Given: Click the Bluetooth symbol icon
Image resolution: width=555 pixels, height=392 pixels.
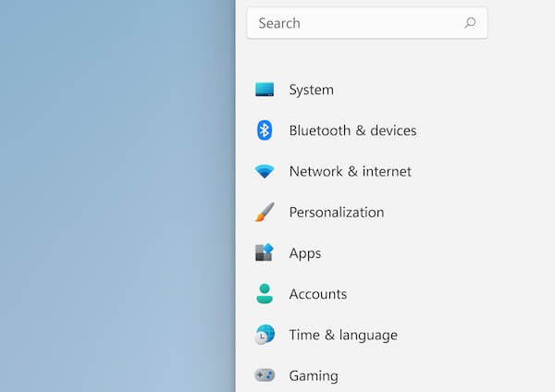Looking at the screenshot, I should [x=265, y=130].
